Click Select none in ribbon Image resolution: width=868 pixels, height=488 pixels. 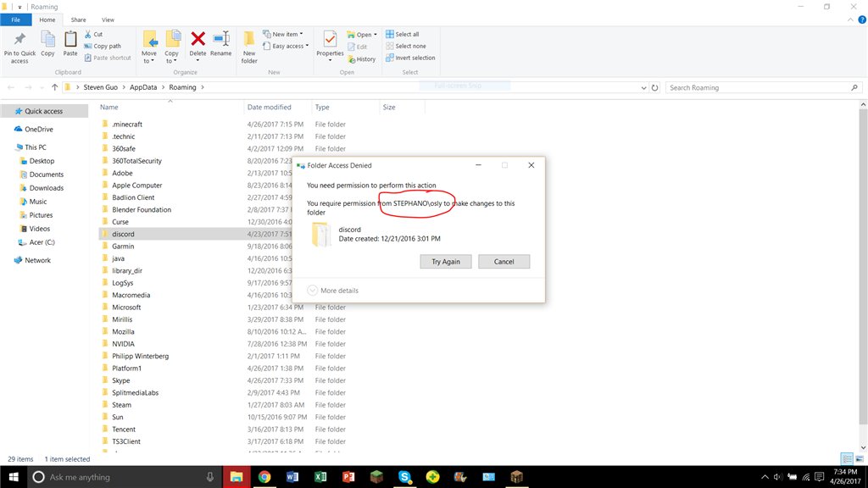(x=406, y=46)
